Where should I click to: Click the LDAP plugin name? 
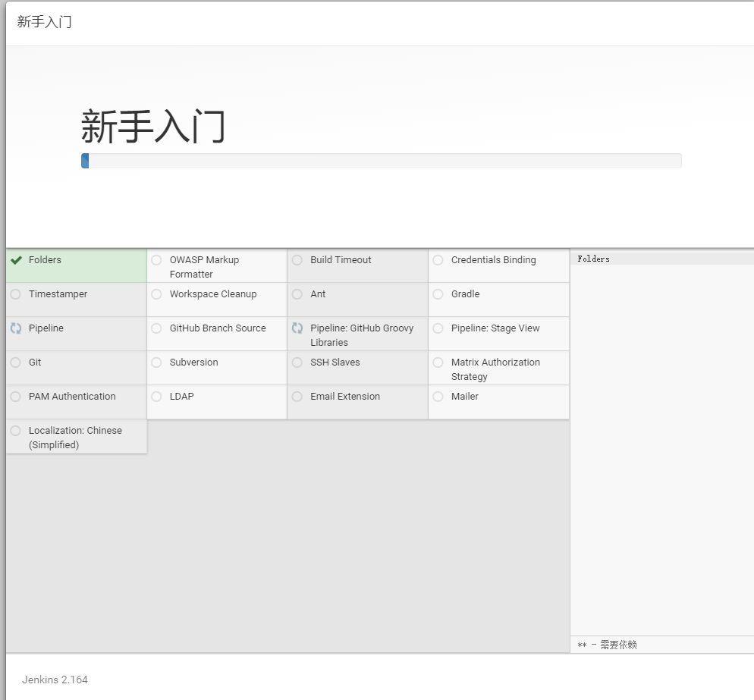[182, 397]
